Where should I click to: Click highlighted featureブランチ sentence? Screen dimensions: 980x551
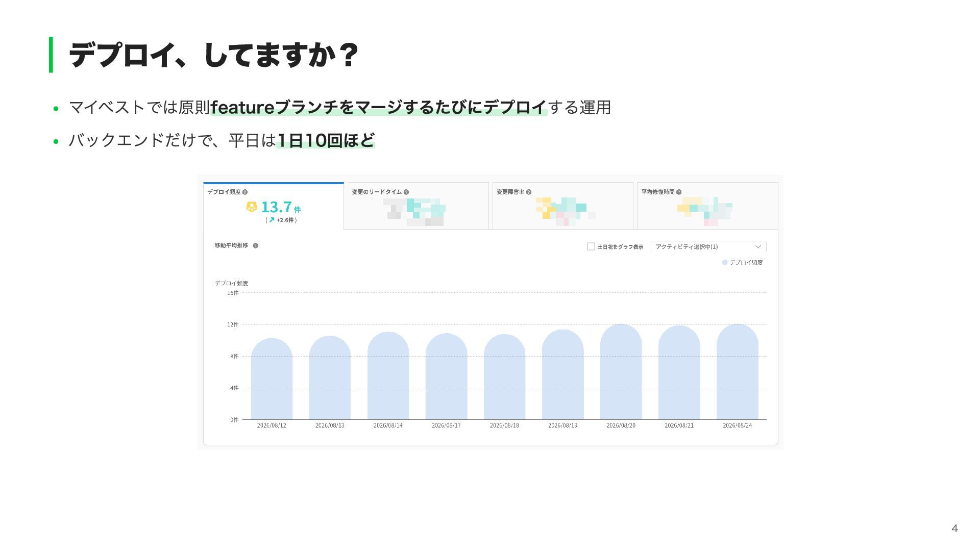(379, 107)
